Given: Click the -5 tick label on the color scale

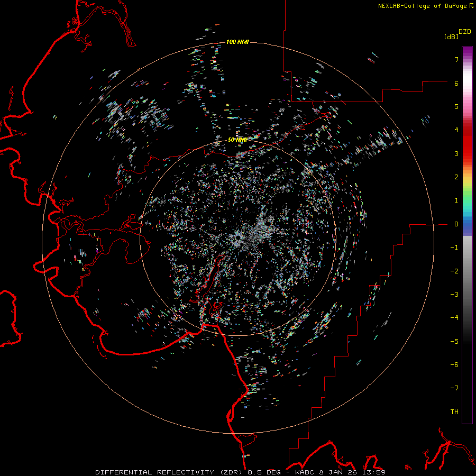Looking at the screenshot, I should pos(454,342).
